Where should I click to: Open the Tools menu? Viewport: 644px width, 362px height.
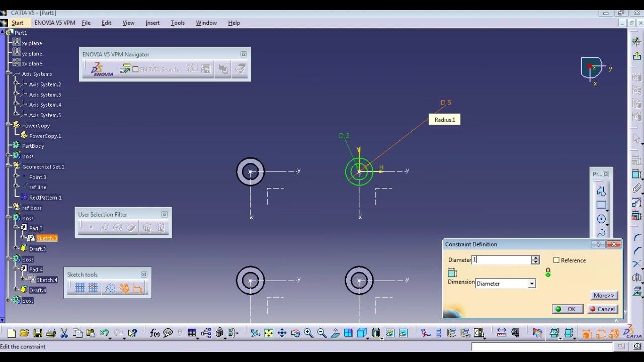tap(178, 23)
